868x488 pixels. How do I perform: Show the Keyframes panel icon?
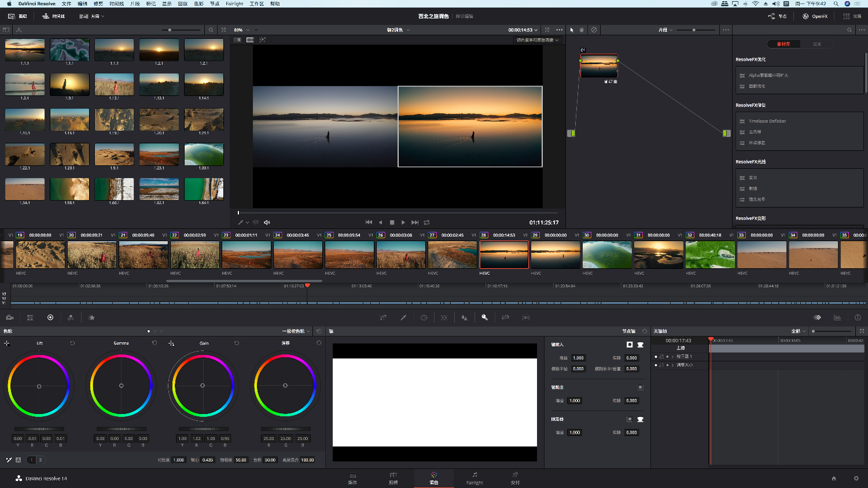[817, 317]
